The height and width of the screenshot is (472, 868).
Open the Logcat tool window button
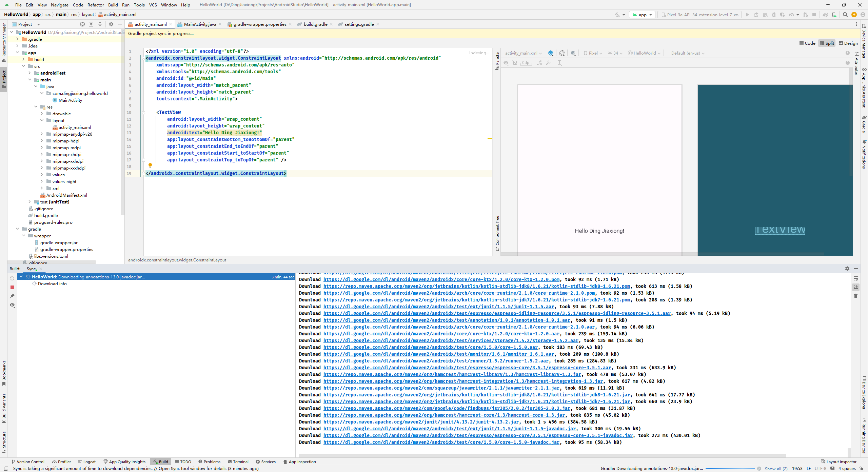point(87,462)
